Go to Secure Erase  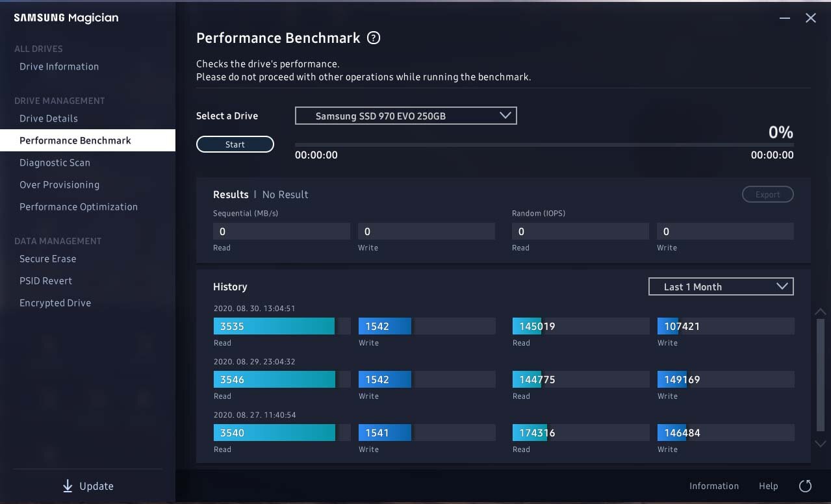coord(47,258)
